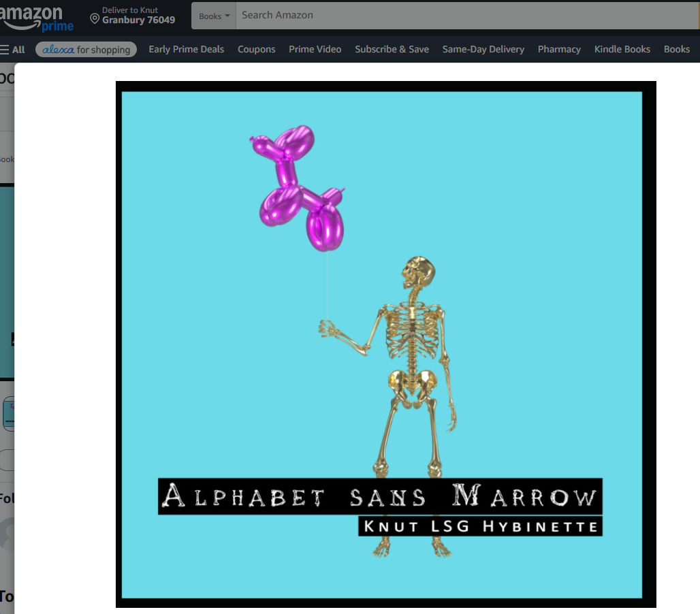Open Prime Video link

pyautogui.click(x=315, y=50)
